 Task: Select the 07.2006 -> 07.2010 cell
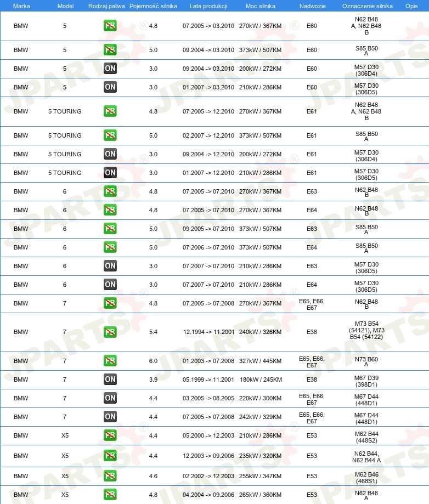(208, 247)
